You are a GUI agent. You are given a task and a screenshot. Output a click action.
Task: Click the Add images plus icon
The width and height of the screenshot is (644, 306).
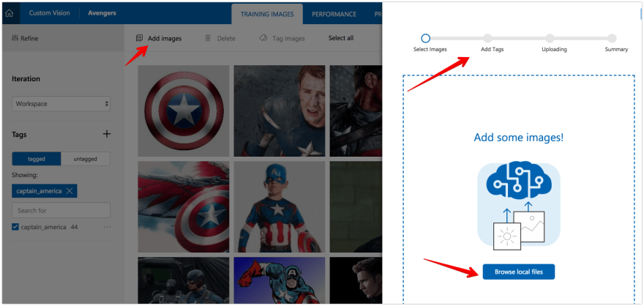tap(140, 38)
